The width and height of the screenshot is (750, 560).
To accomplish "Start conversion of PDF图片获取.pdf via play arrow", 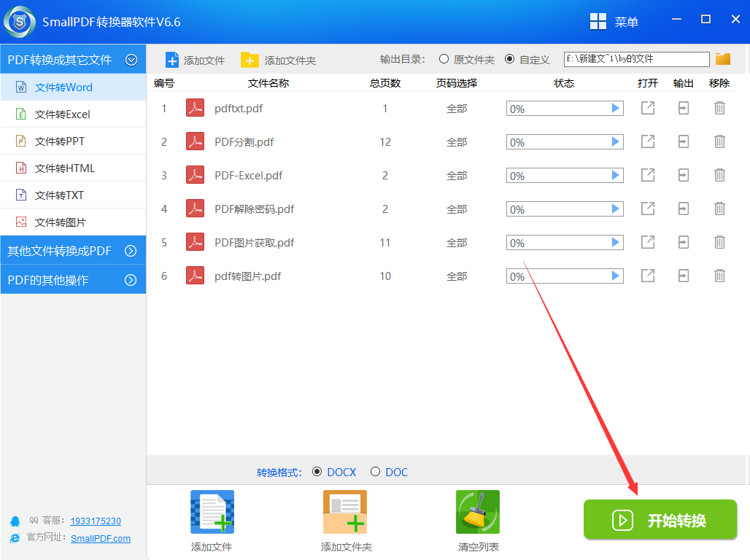I will point(616,242).
